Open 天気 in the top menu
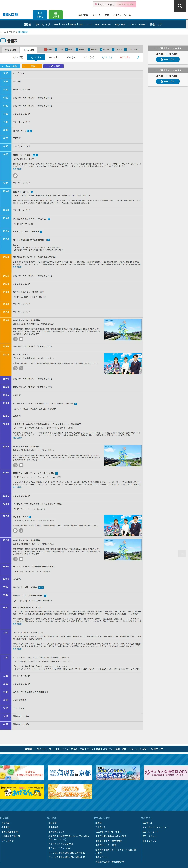The height and width of the screenshot is (868, 188). pos(107,15)
